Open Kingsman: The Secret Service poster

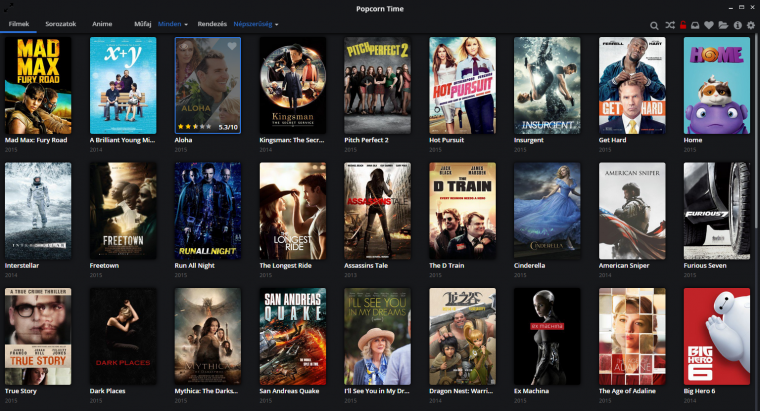click(293, 85)
